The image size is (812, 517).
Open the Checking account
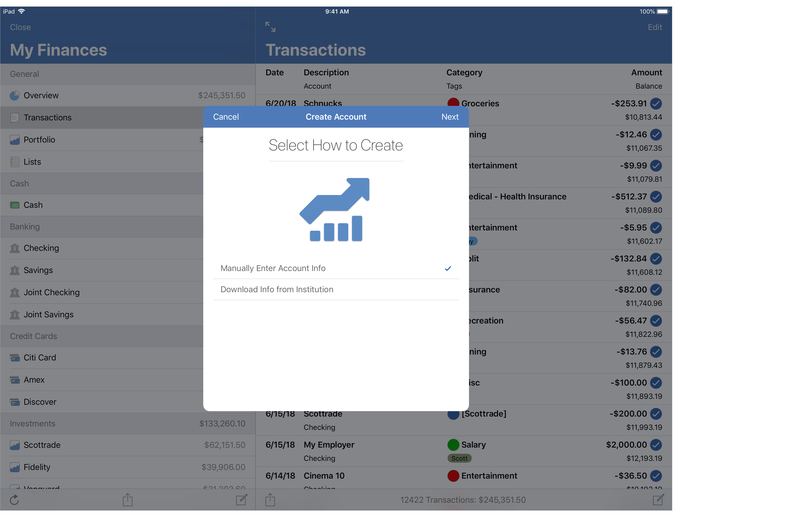[x=101, y=248]
